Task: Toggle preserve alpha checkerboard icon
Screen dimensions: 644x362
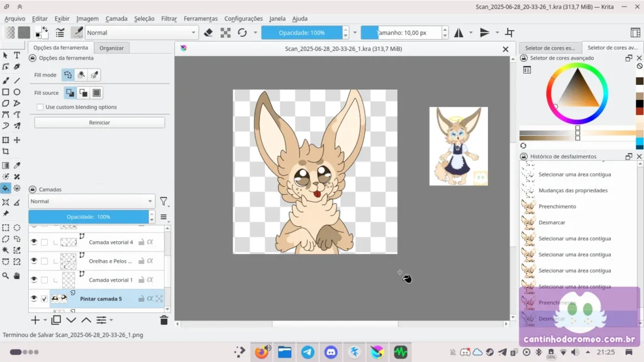Action: (225, 33)
